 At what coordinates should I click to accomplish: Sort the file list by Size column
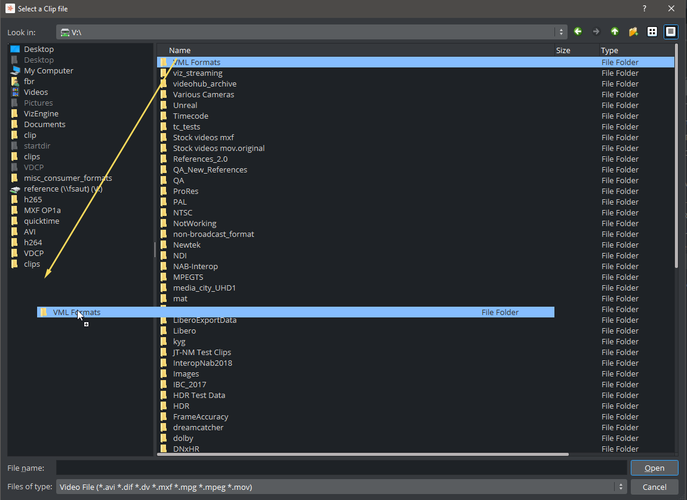(x=563, y=50)
